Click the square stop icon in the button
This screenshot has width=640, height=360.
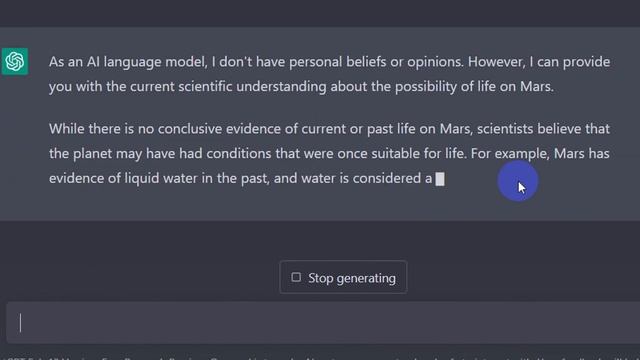296,278
